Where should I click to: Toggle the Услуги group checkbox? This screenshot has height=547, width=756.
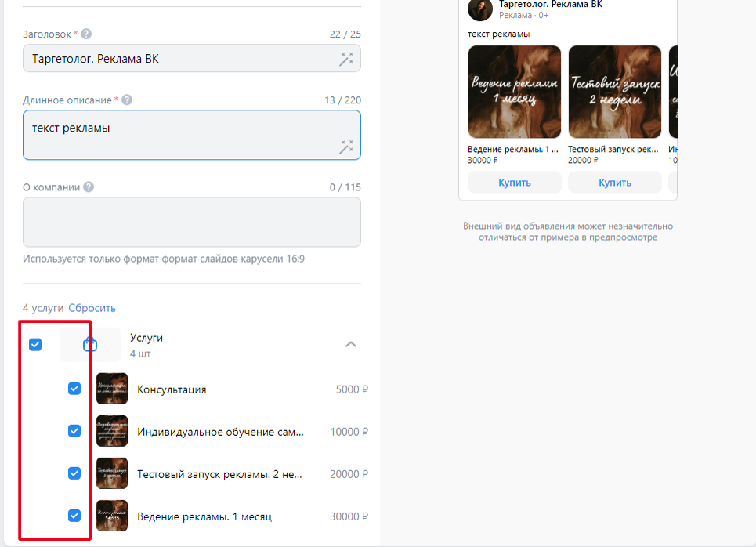click(35, 344)
